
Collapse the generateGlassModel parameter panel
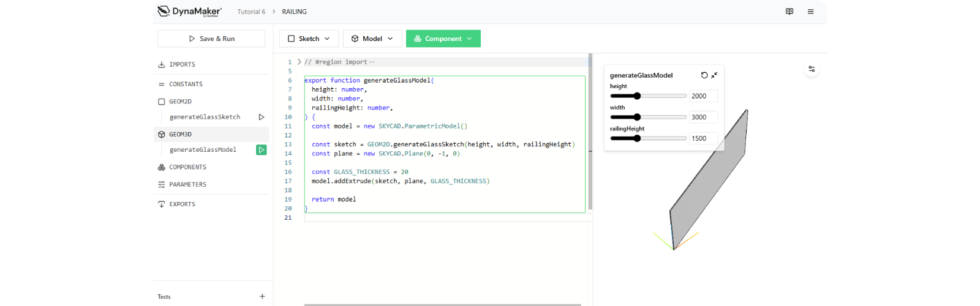[x=714, y=75]
